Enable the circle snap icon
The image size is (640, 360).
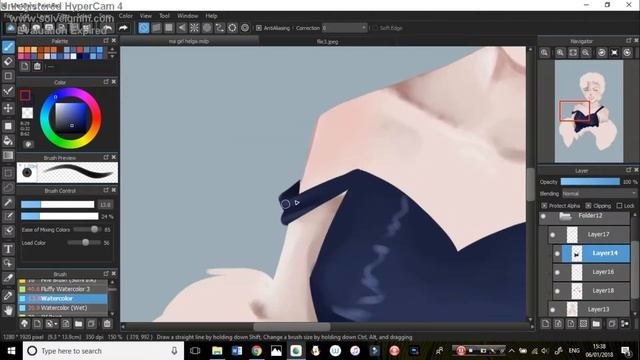(x=207, y=28)
